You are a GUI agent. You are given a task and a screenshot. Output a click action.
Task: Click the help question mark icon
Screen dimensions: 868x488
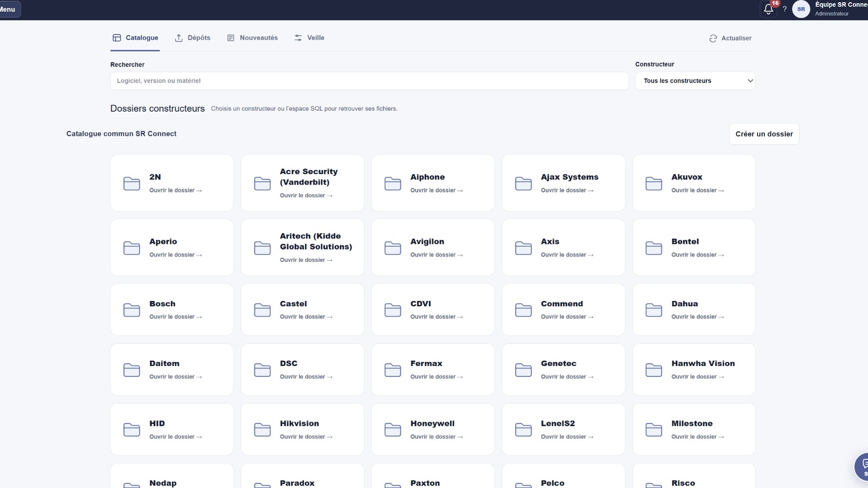pos(784,9)
